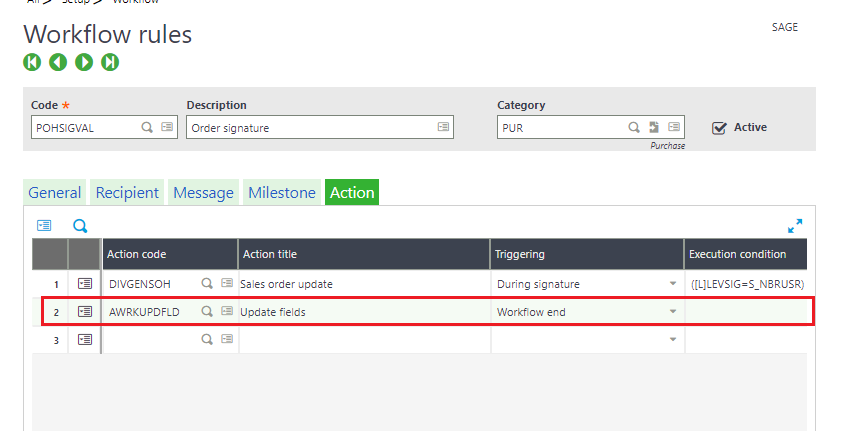Screen dimensions: 841x431
Task: Open the triggering dropdown in row 3
Action: click(x=673, y=339)
